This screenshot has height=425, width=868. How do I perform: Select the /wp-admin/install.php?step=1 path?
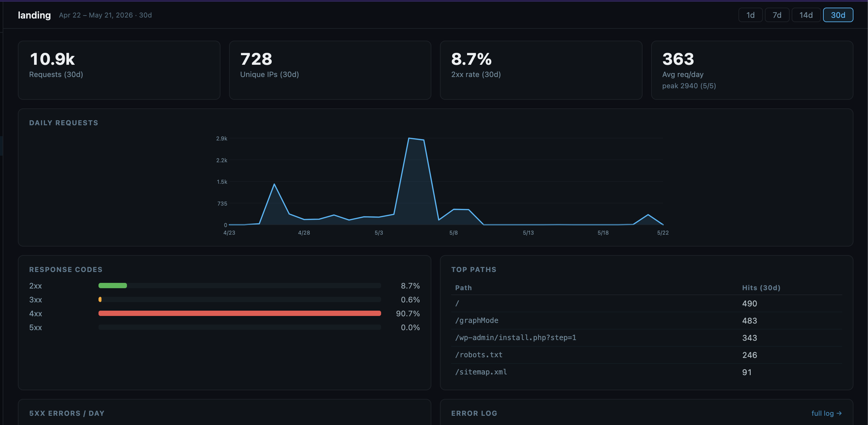tap(516, 337)
